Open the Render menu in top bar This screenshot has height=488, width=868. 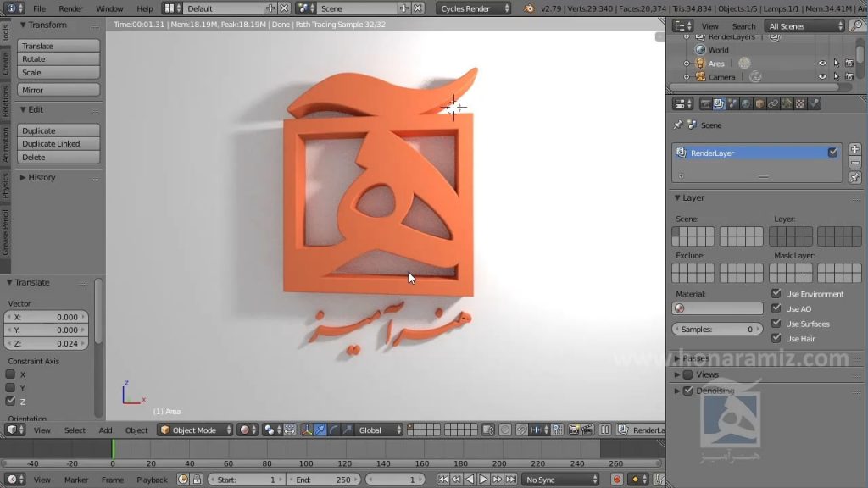(x=71, y=8)
